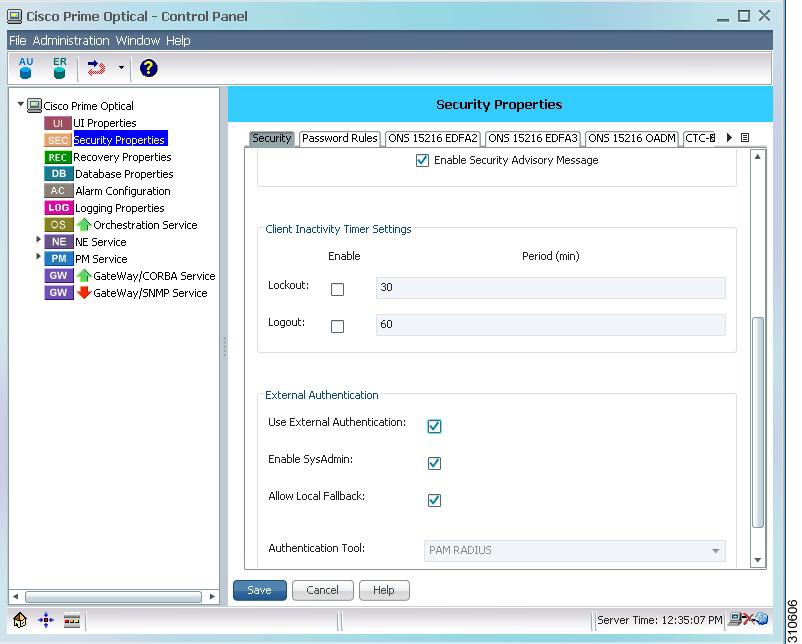Open the Window menu
The width and height of the screenshot is (802, 644).
tap(138, 40)
